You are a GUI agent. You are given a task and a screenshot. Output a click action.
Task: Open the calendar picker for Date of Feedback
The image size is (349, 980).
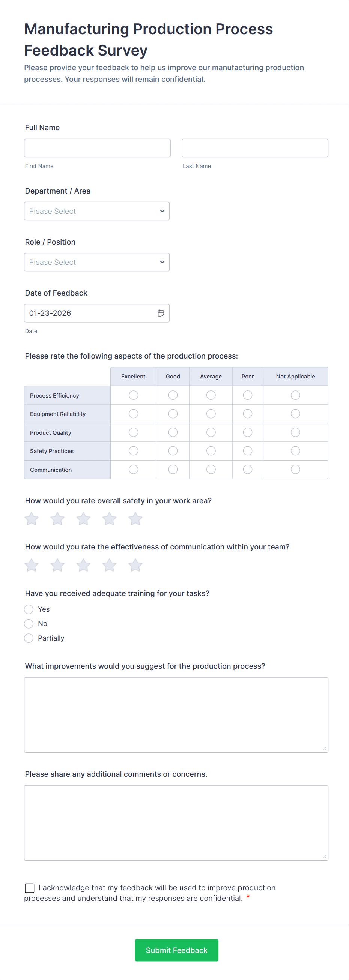(x=161, y=313)
